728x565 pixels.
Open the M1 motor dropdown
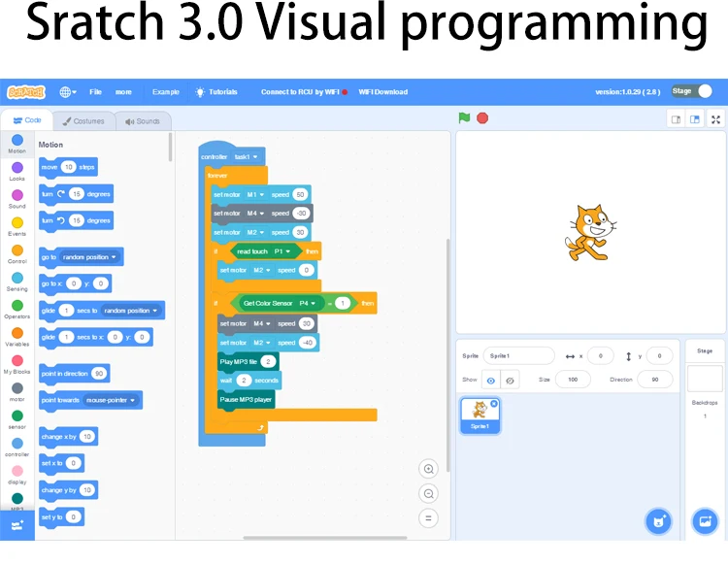255,194
